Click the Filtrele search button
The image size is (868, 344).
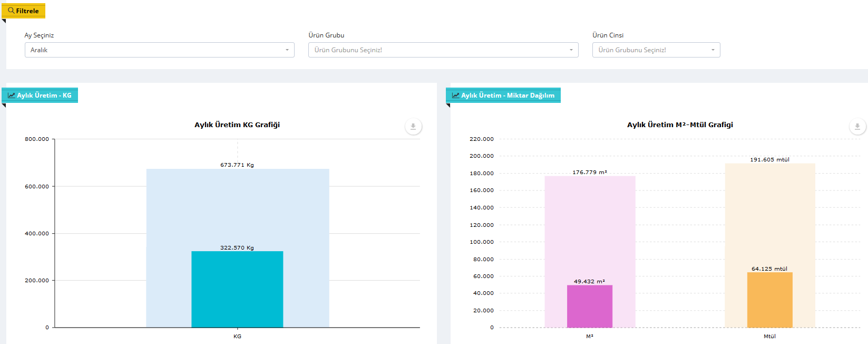click(24, 11)
